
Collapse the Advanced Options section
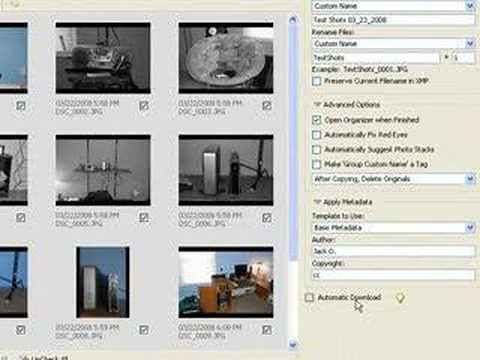[317, 105]
